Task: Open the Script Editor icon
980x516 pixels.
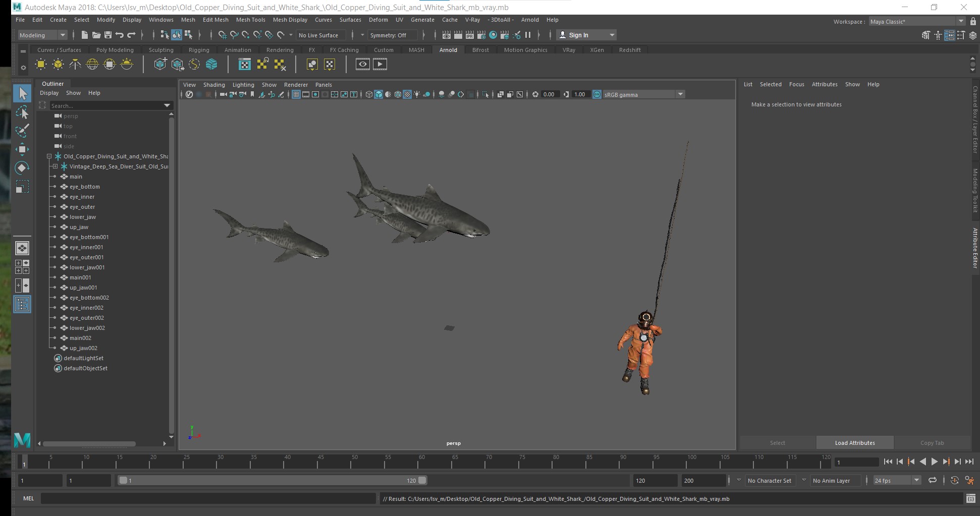Action: pos(970,499)
